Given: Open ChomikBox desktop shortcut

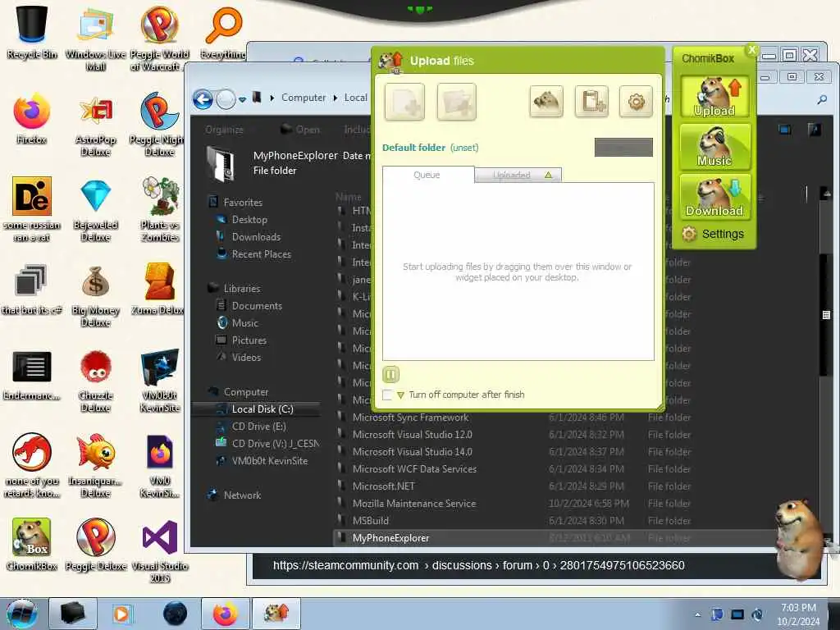Looking at the screenshot, I should coord(32,545).
